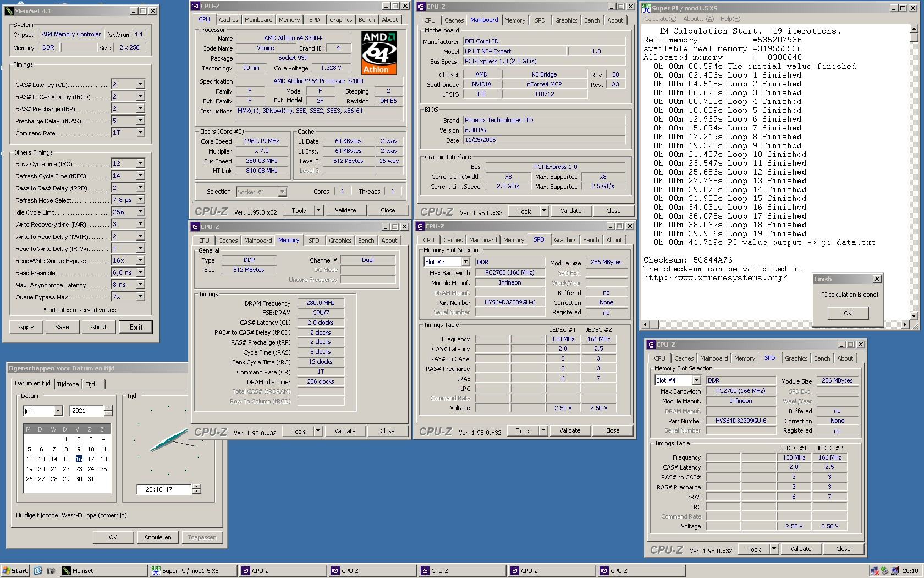Click OK in PI calculation done dialog
924x578 pixels.
click(848, 313)
